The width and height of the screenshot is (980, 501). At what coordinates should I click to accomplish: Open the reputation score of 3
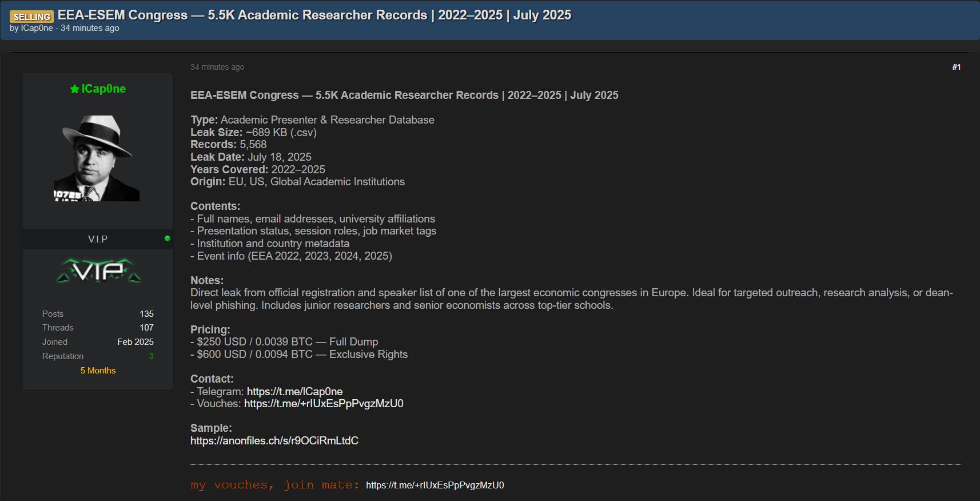tap(151, 356)
